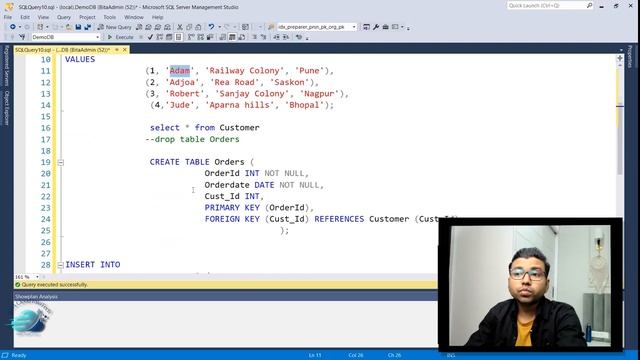Open the Tools menu
The image size is (640, 360).
point(109,17)
